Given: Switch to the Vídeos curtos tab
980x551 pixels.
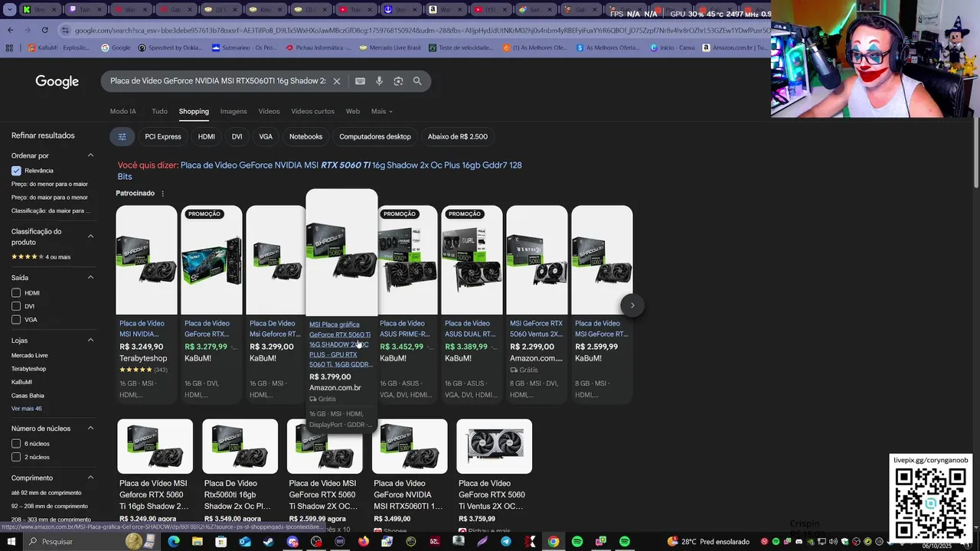Looking at the screenshot, I should (x=312, y=111).
